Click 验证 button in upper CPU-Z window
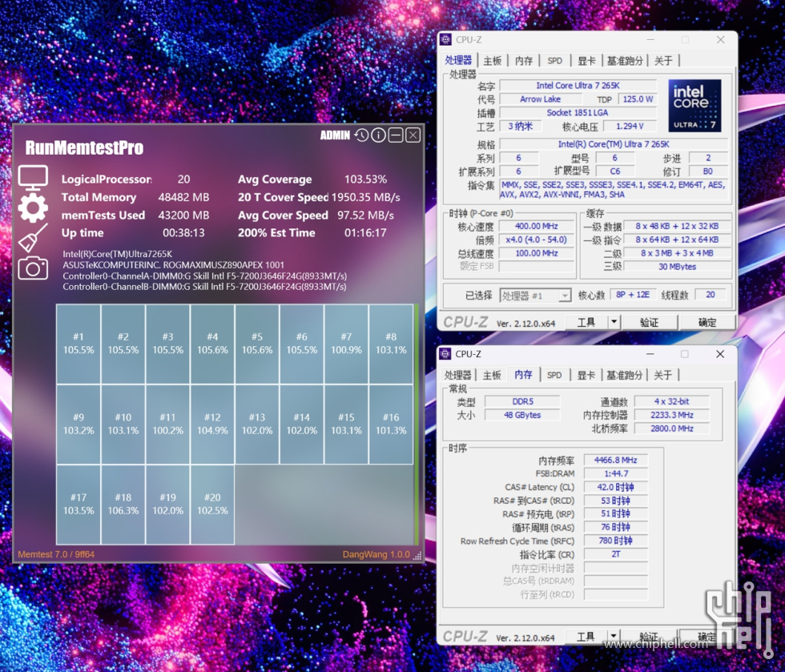 (x=650, y=322)
